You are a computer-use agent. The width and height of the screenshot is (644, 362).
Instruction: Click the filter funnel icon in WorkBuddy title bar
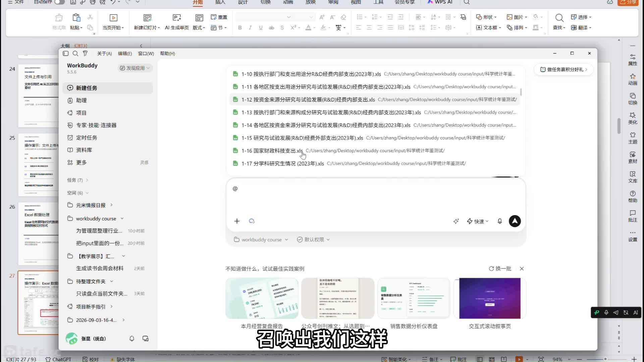click(x=85, y=54)
